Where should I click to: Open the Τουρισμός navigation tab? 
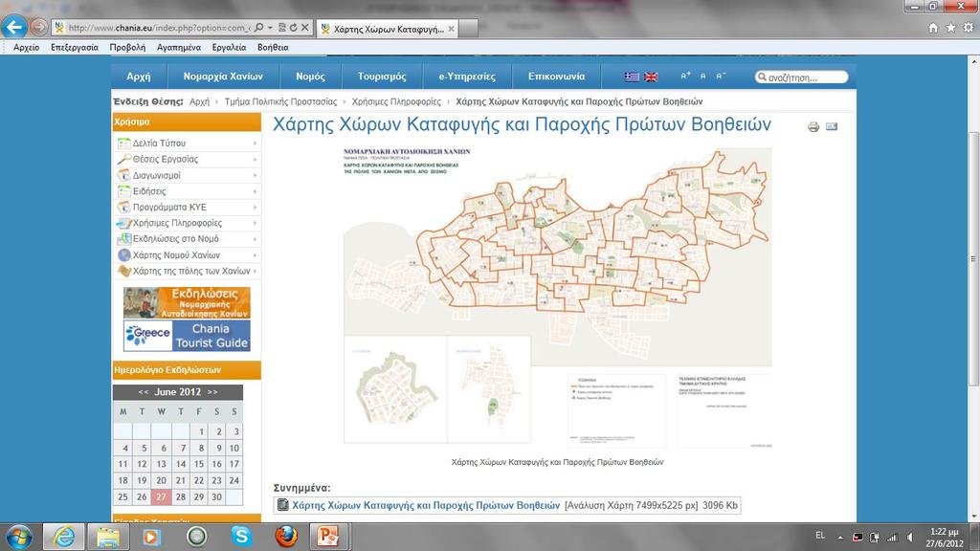tap(382, 77)
